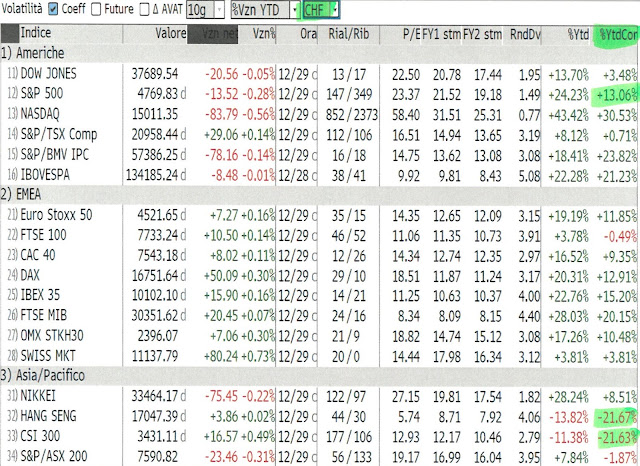640x466 pixels.
Task: Select the Euro Stoxx 50 index row
Action: click(319, 215)
